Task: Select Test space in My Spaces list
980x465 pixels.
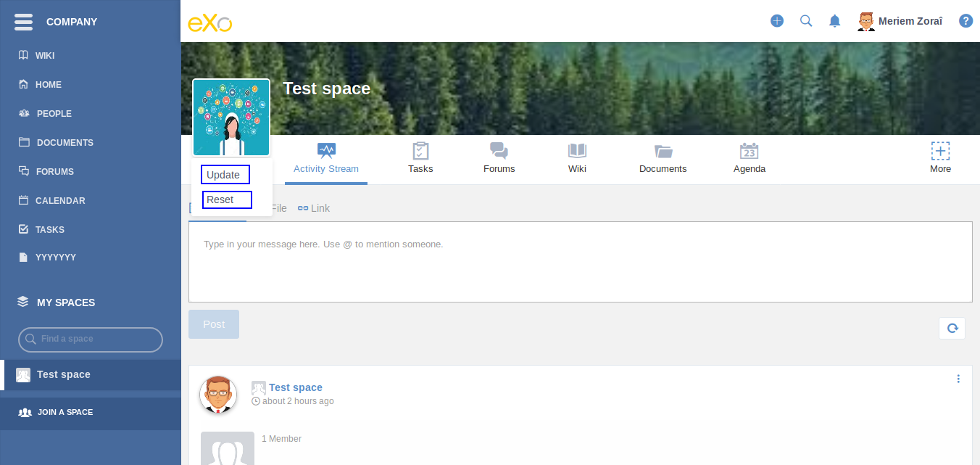Action: tap(91, 374)
